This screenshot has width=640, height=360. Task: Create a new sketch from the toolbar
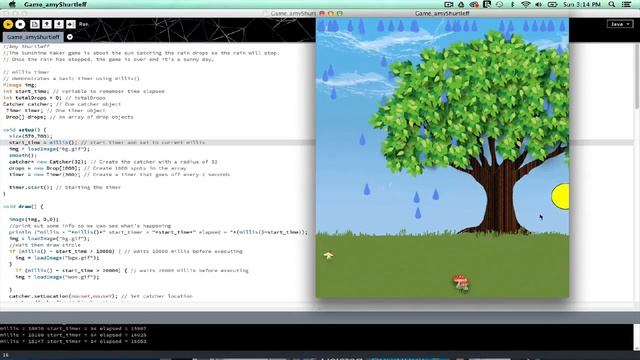tap(35, 24)
